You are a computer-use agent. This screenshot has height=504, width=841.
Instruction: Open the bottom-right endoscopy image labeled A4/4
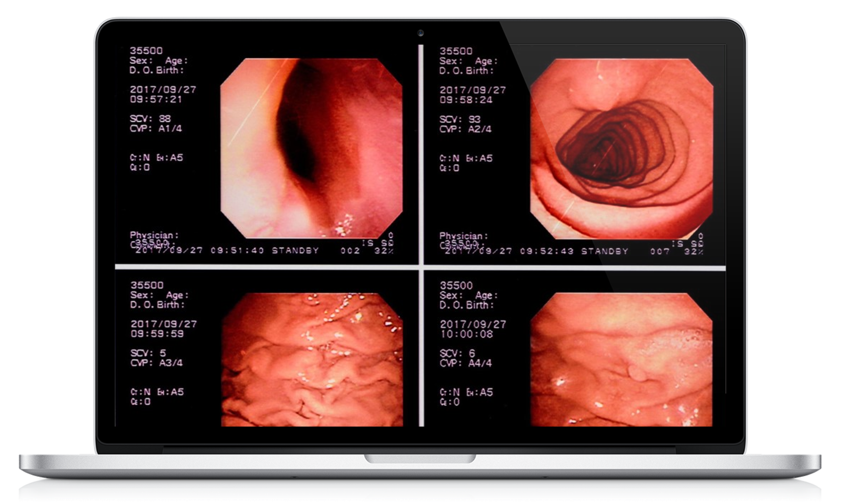pyautogui.click(x=621, y=360)
